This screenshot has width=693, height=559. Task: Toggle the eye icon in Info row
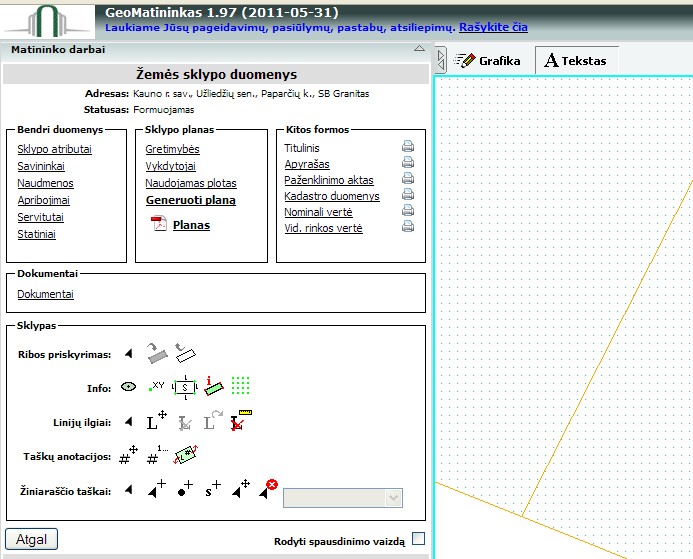pyautogui.click(x=129, y=387)
